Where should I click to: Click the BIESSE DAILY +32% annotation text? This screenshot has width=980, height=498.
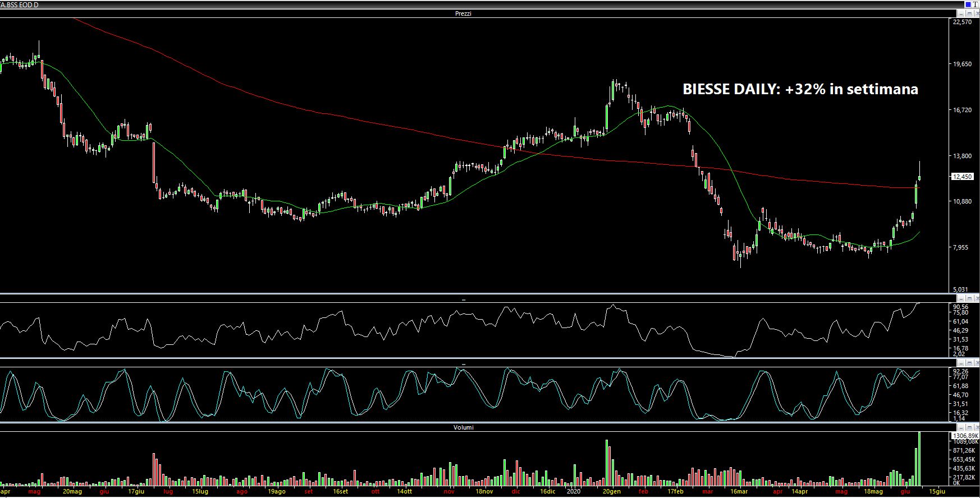[800, 89]
